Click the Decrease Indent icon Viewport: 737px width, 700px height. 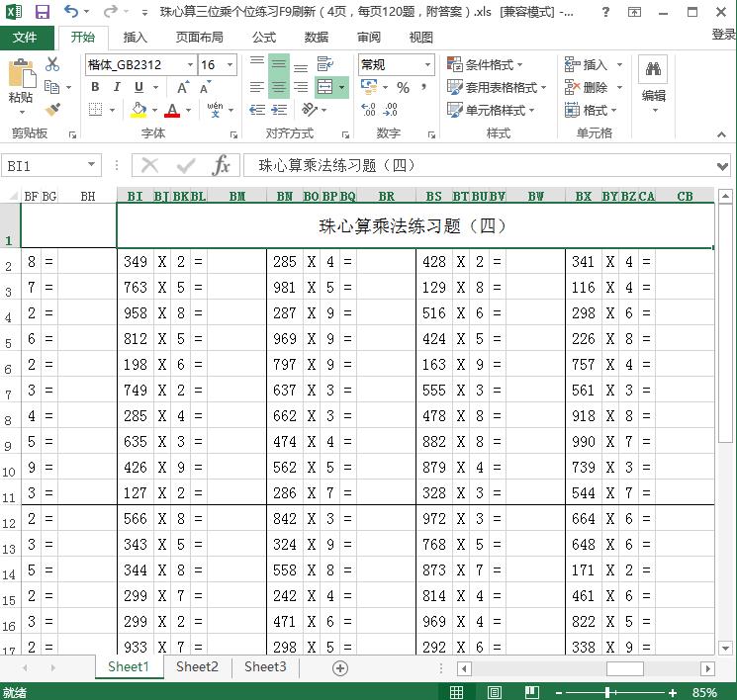pos(256,110)
